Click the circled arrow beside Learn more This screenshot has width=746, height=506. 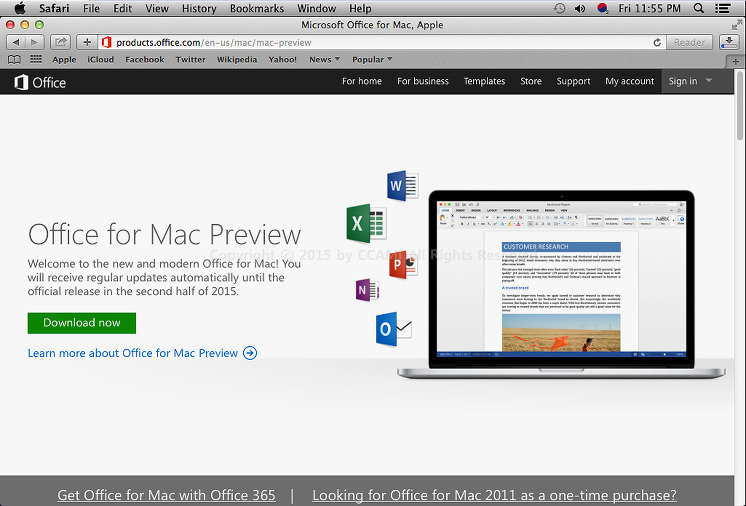tap(250, 353)
